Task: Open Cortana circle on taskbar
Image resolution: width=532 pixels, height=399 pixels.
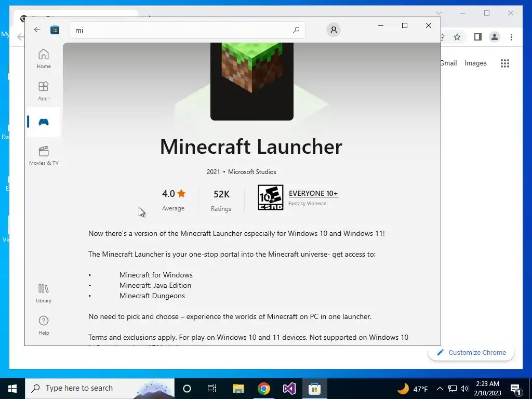Action: click(187, 389)
